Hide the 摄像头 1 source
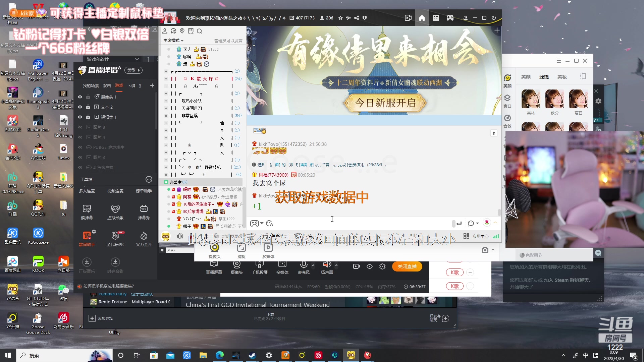644x362 pixels. click(x=80, y=97)
